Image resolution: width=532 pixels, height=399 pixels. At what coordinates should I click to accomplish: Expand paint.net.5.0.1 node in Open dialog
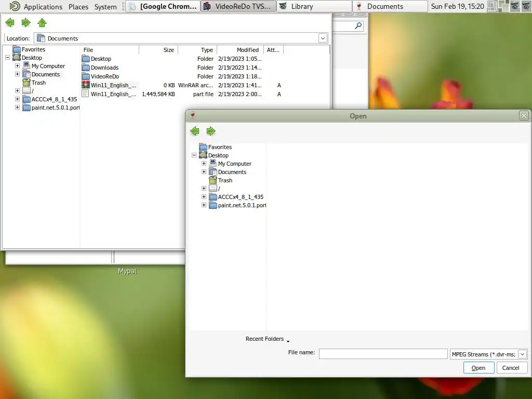tap(204, 205)
